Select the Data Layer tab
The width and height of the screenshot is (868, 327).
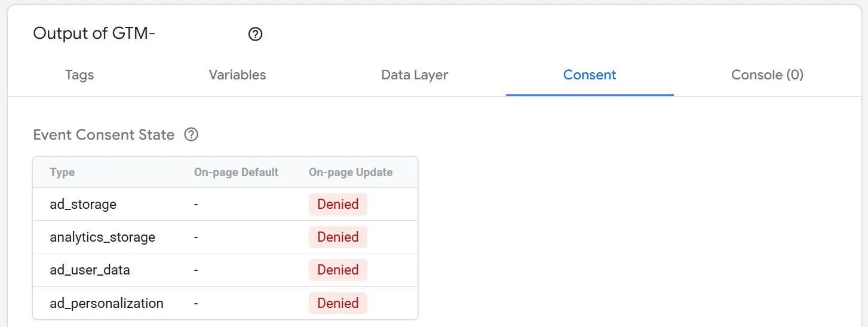[415, 75]
